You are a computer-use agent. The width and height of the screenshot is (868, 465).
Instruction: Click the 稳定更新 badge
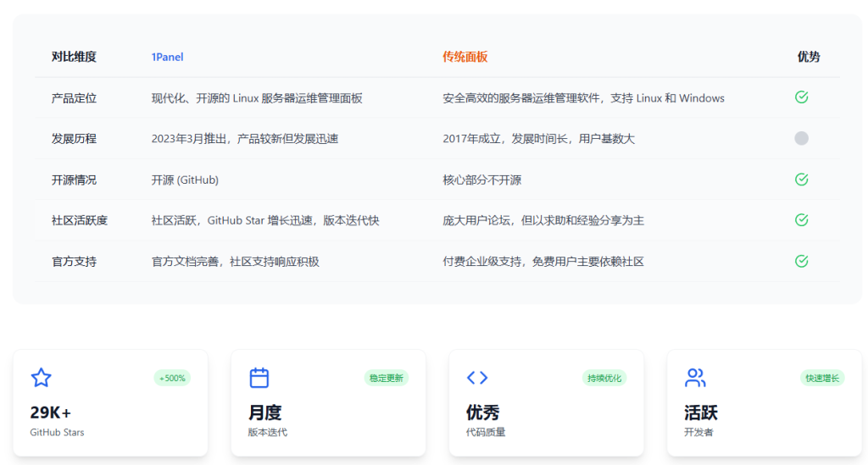click(x=387, y=378)
